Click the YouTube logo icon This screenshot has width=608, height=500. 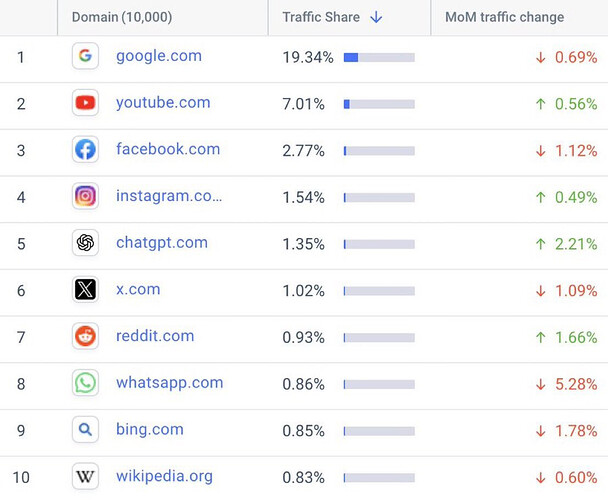(x=86, y=103)
